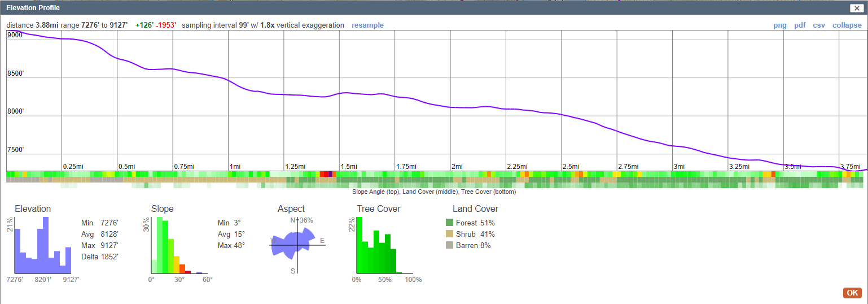Image resolution: width=868 pixels, height=304 pixels.
Task: Click the Elevation Avg 8128' value
Action: tap(109, 234)
